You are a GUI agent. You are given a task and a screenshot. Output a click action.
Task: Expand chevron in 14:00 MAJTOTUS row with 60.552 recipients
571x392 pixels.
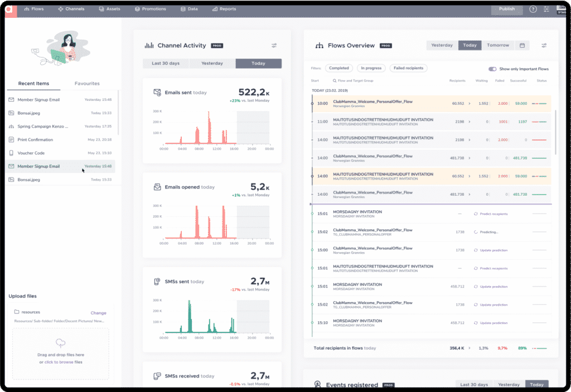coord(470,176)
